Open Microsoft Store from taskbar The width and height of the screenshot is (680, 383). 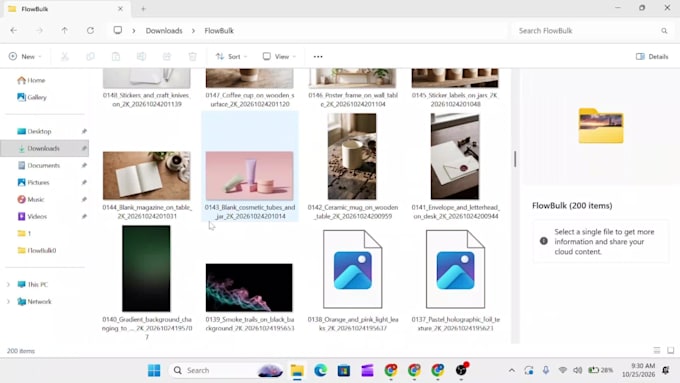click(x=344, y=370)
